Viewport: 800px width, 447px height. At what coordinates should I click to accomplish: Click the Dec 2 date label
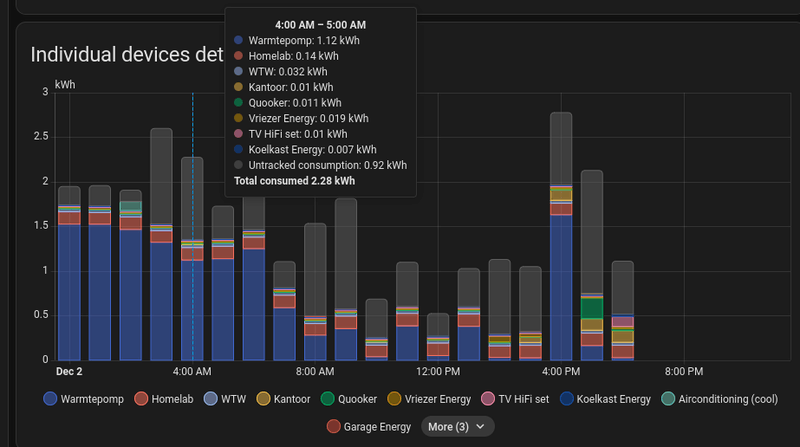pos(69,371)
